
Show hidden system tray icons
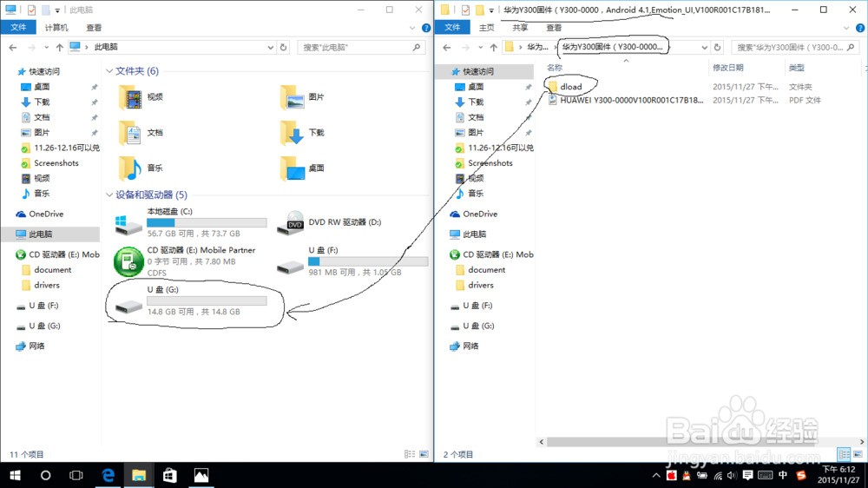pyautogui.click(x=656, y=475)
